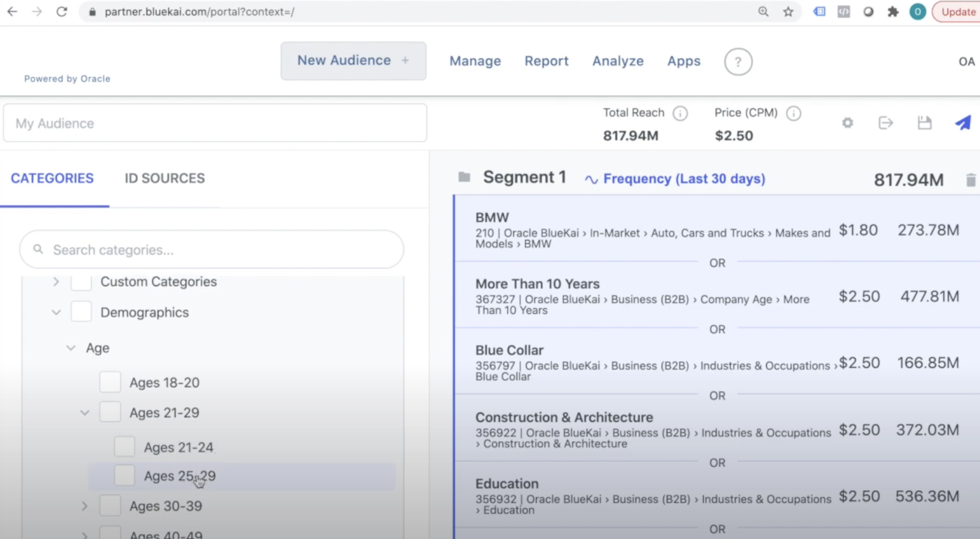
Task: Click the Search categories field
Action: pyautogui.click(x=211, y=249)
